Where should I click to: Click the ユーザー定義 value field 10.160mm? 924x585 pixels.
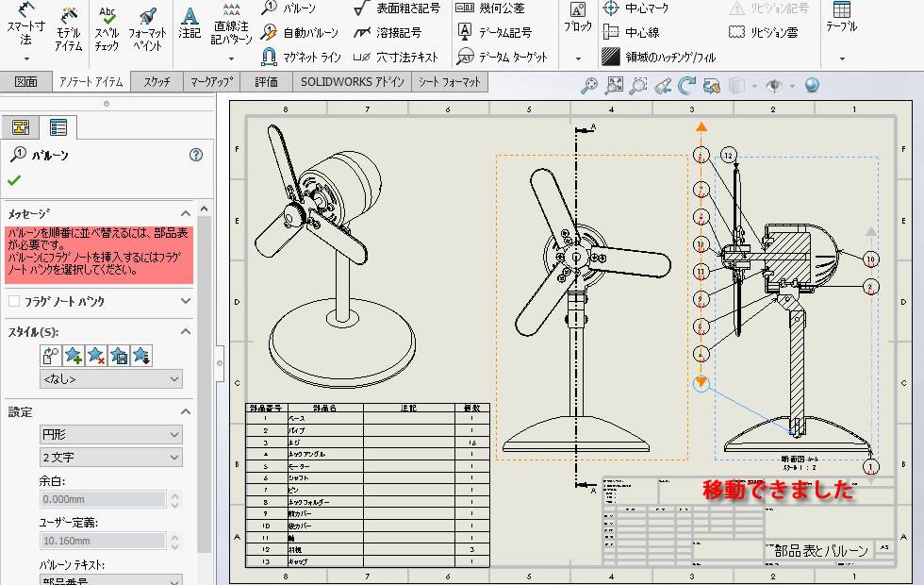point(103,541)
